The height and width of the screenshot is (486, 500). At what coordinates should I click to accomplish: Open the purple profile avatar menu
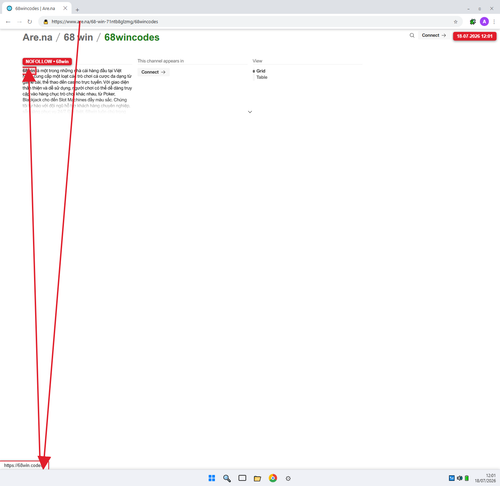(x=484, y=22)
